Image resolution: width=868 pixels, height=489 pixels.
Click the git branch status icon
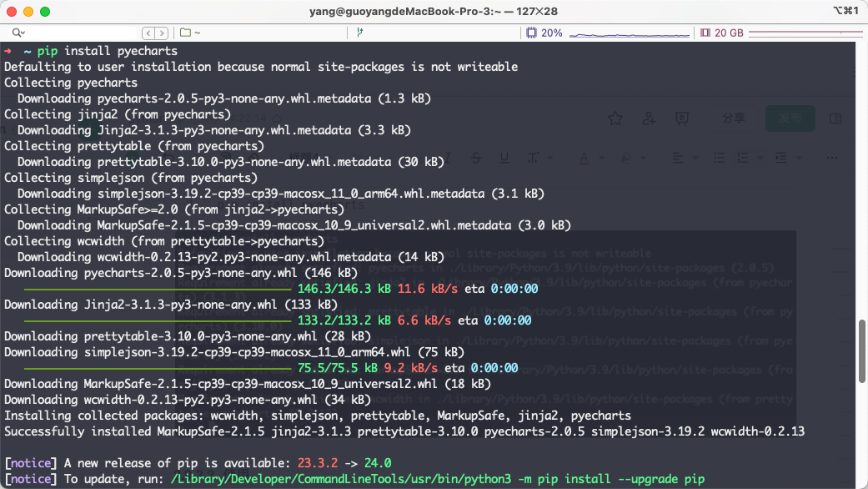[x=359, y=33]
